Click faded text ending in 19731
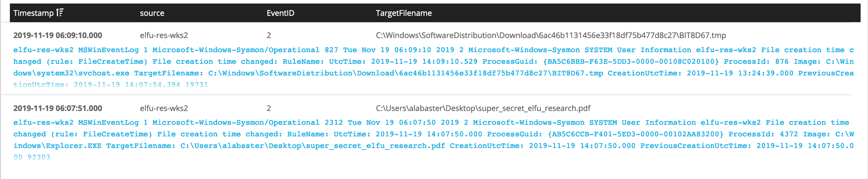Screen dimensions: 868x179 pyautogui.click(x=111, y=85)
